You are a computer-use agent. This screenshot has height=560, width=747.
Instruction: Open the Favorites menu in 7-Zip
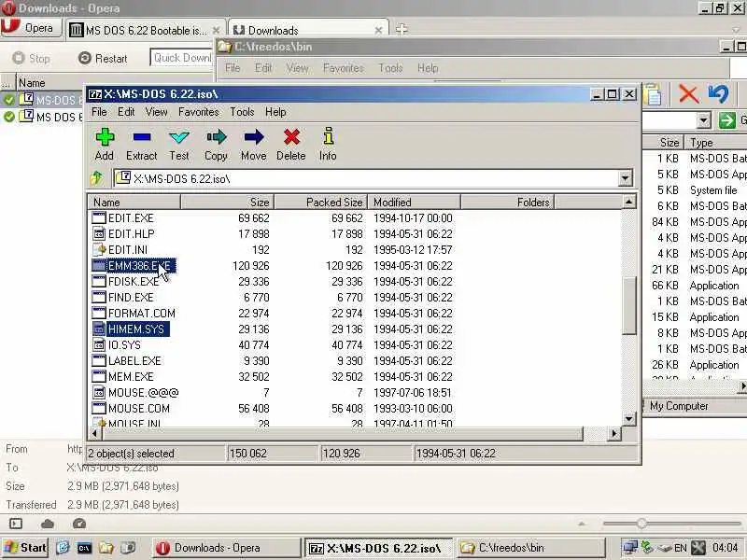199,112
